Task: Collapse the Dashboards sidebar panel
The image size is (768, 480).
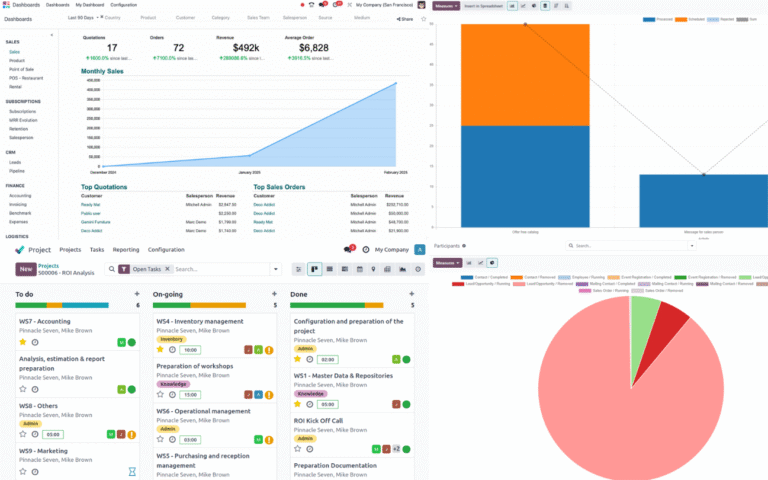Action: [51, 35]
